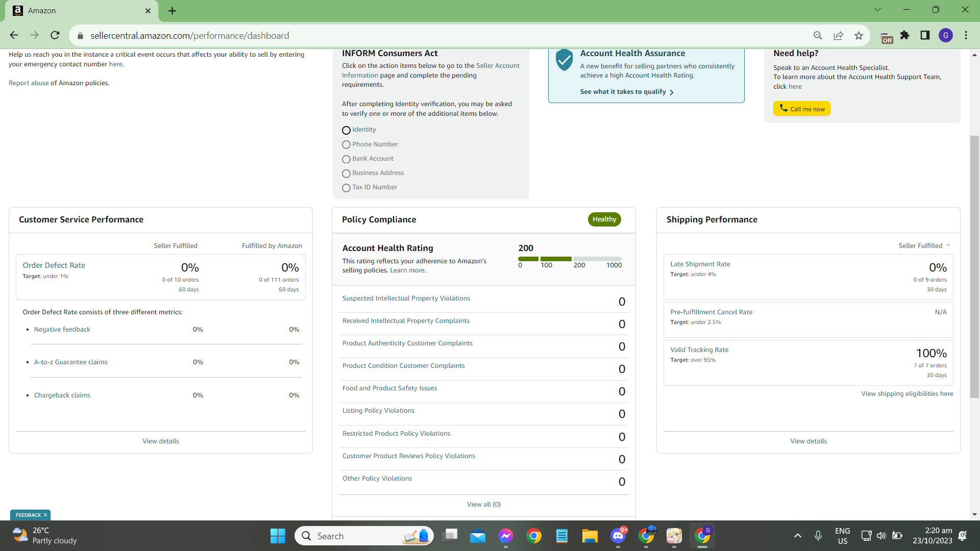The height and width of the screenshot is (551, 980).
Task: Toggle the browser side panel icon
Action: [x=925, y=35]
